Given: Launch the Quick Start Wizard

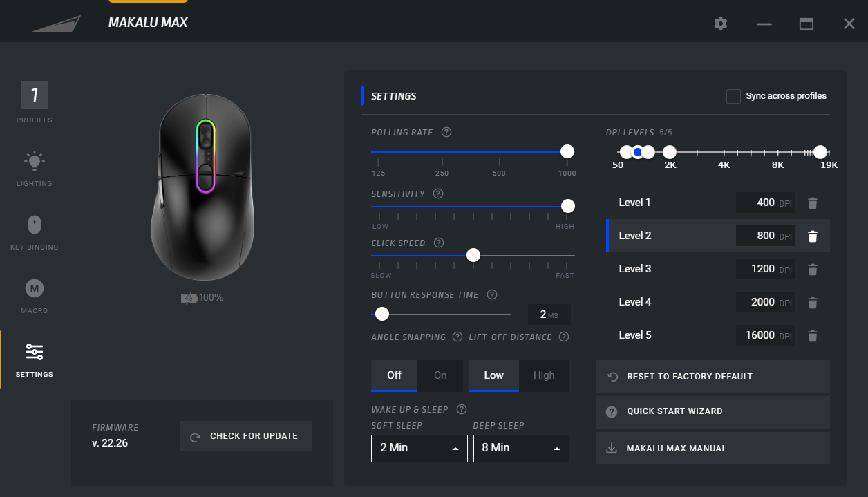Looking at the screenshot, I should [713, 411].
